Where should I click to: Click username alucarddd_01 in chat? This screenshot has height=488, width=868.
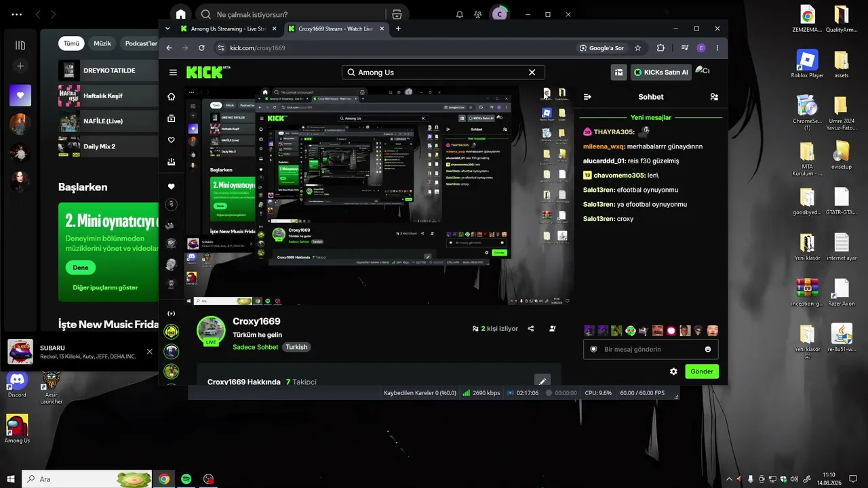tap(604, 161)
